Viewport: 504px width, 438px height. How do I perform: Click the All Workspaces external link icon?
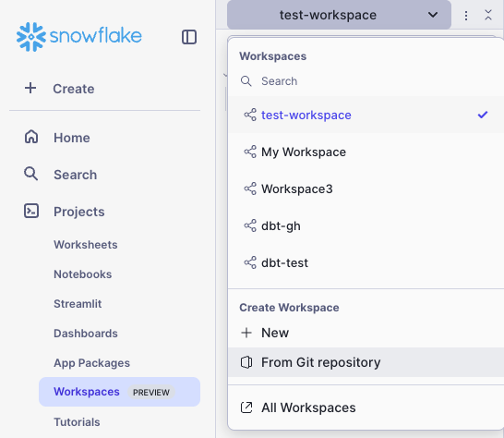click(246, 408)
